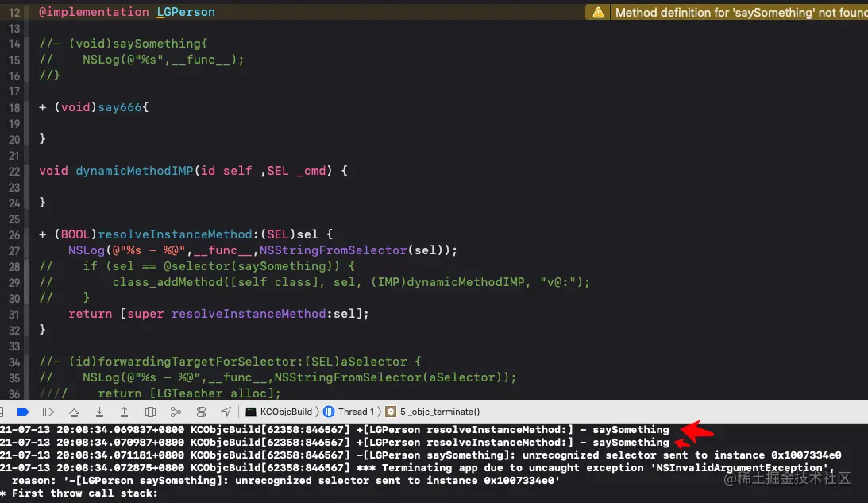The height and width of the screenshot is (503, 868).
Task: Click the 'First throw call stack:' console line
Action: pyautogui.click(x=79, y=493)
